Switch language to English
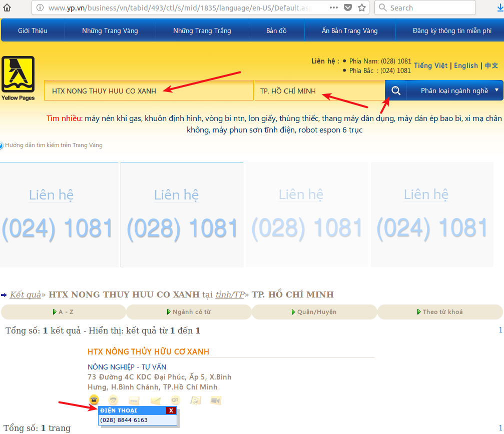This screenshot has width=504, height=434. (x=466, y=65)
